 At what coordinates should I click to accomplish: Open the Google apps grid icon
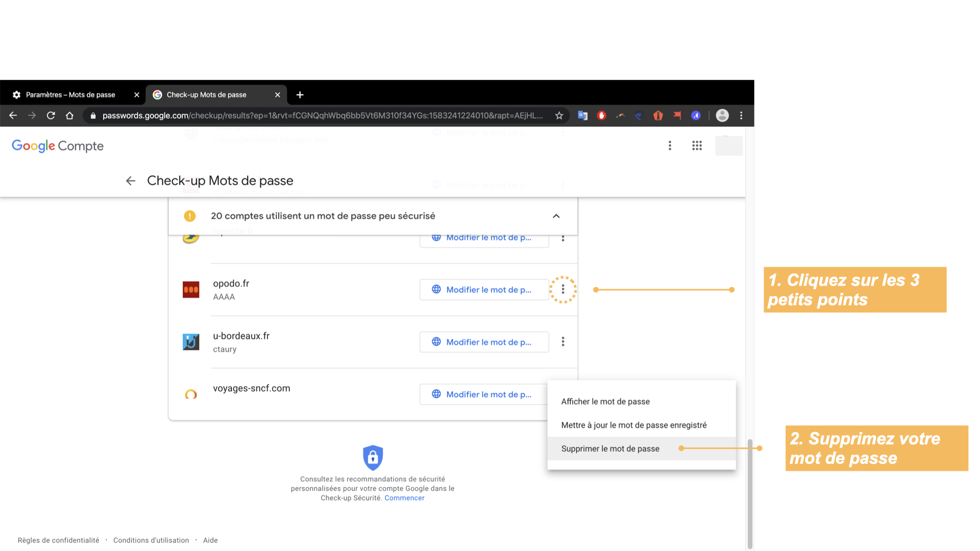tap(697, 146)
